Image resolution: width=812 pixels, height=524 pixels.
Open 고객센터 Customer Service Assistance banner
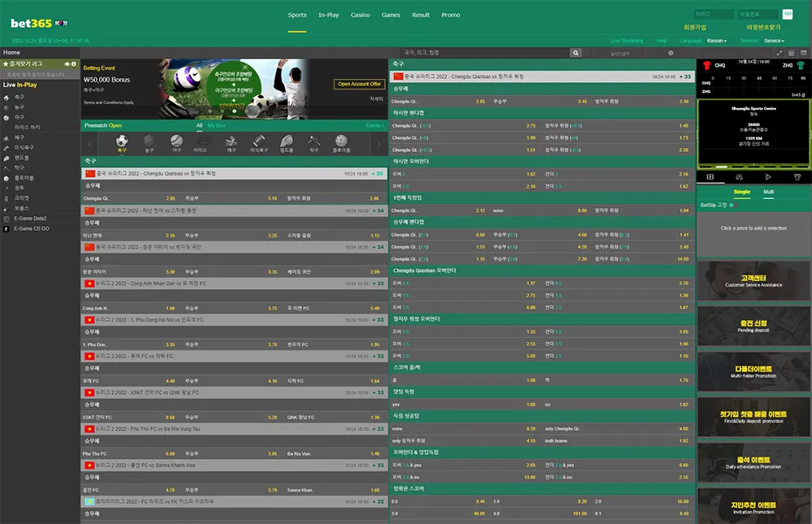coord(754,281)
